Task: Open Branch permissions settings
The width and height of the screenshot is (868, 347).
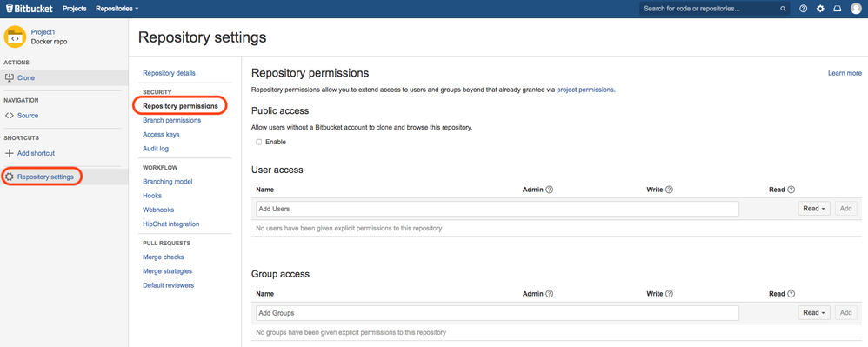Action: coord(171,120)
